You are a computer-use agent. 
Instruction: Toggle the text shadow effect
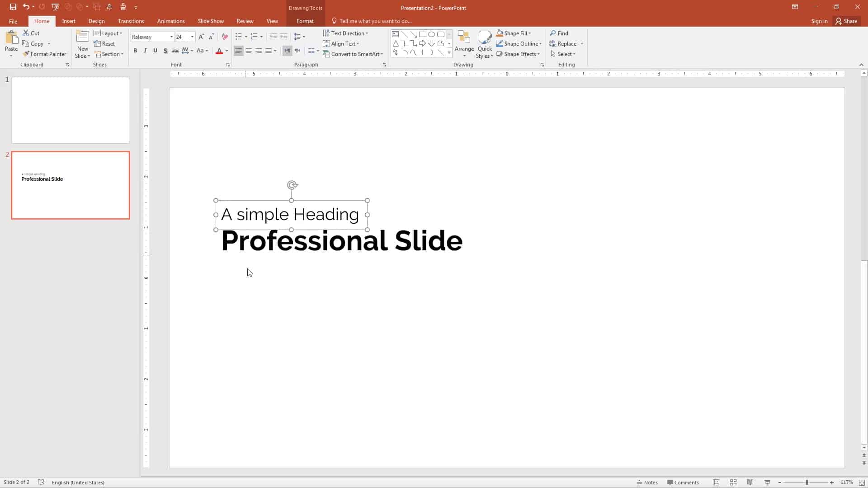(165, 51)
